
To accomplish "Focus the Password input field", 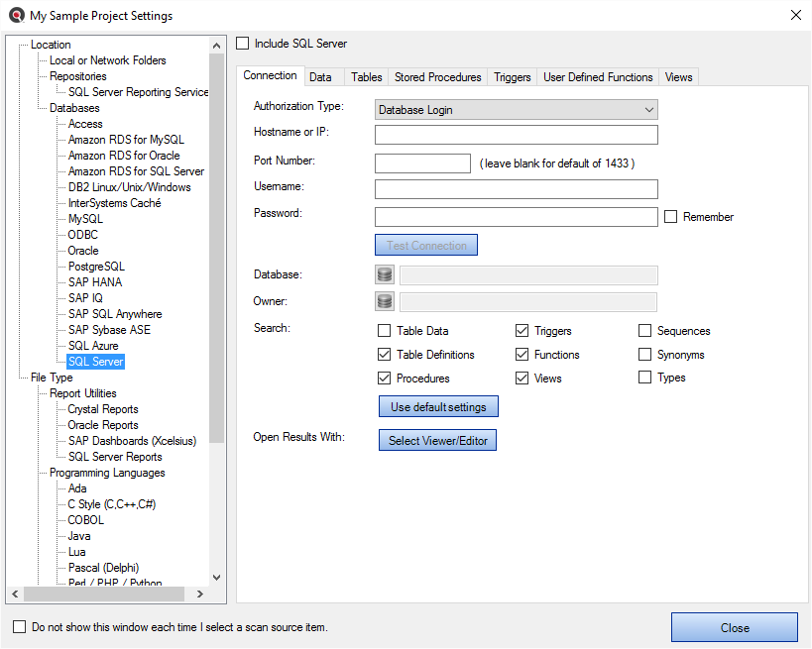I will pos(517,217).
